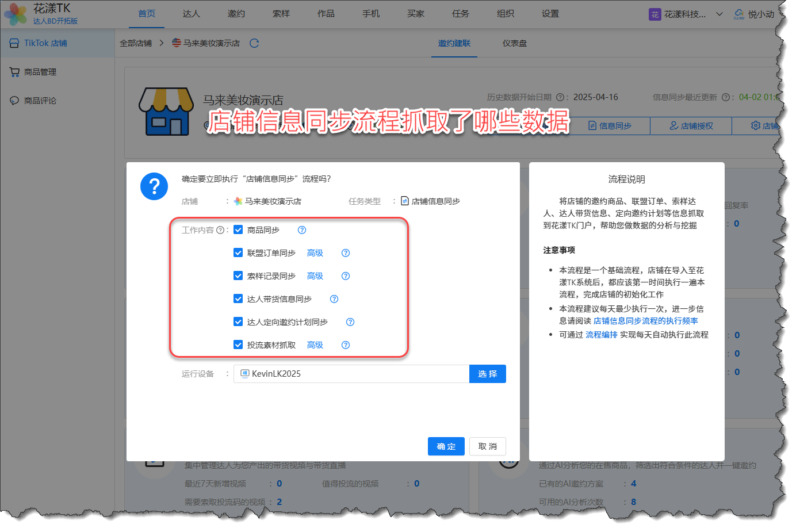800x532 pixels.
Task: Click help icon next to 联盟订单同步
Action: 346,253
